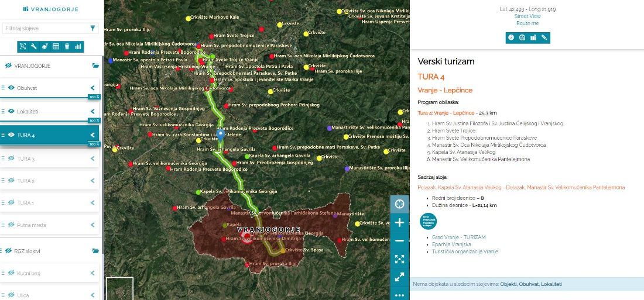Click the trash icon in layer toolbar
644x300 pixels.
click(x=67, y=46)
